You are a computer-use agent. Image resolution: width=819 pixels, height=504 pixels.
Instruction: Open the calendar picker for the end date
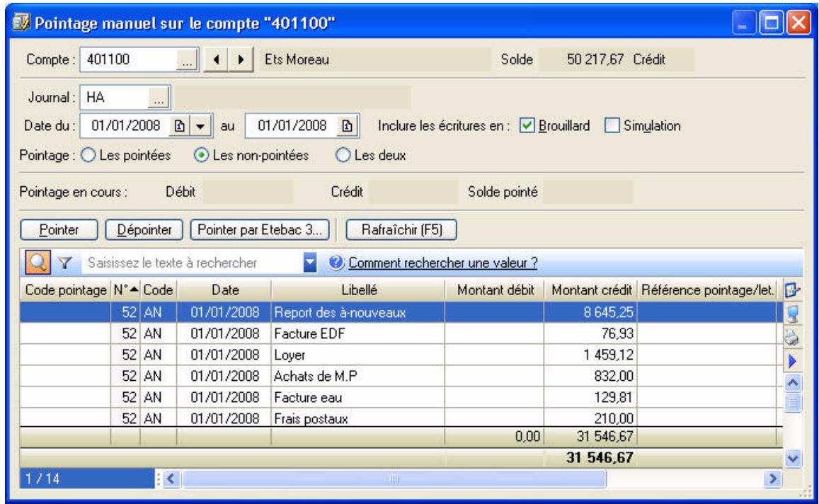pyautogui.click(x=348, y=126)
